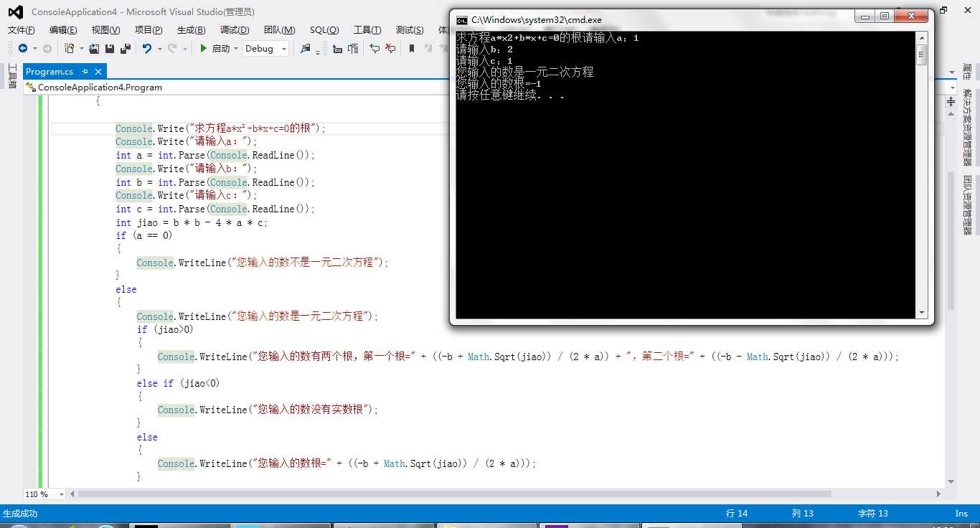Viewport: 980px width, 528px height.
Task: Toggle a bookmark with the bookmark icon
Action: click(x=412, y=48)
